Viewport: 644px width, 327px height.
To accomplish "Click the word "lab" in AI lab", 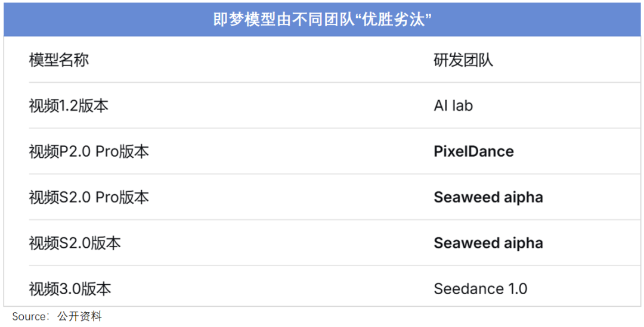I will point(462,106).
